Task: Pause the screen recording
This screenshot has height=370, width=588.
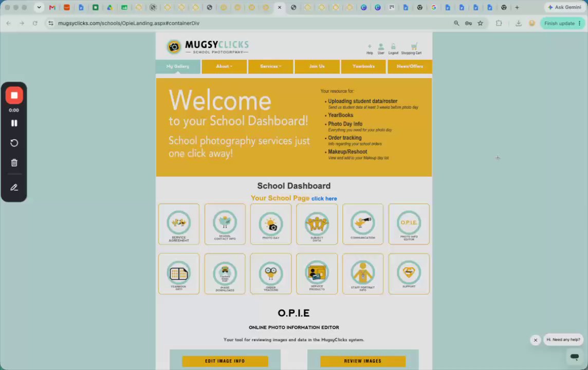Action: [14, 123]
